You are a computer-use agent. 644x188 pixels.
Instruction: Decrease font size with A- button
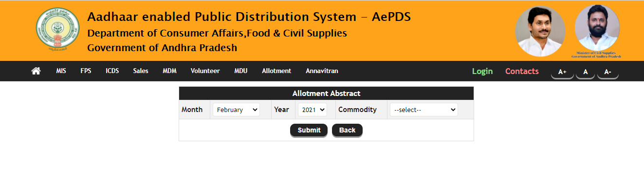(607, 72)
